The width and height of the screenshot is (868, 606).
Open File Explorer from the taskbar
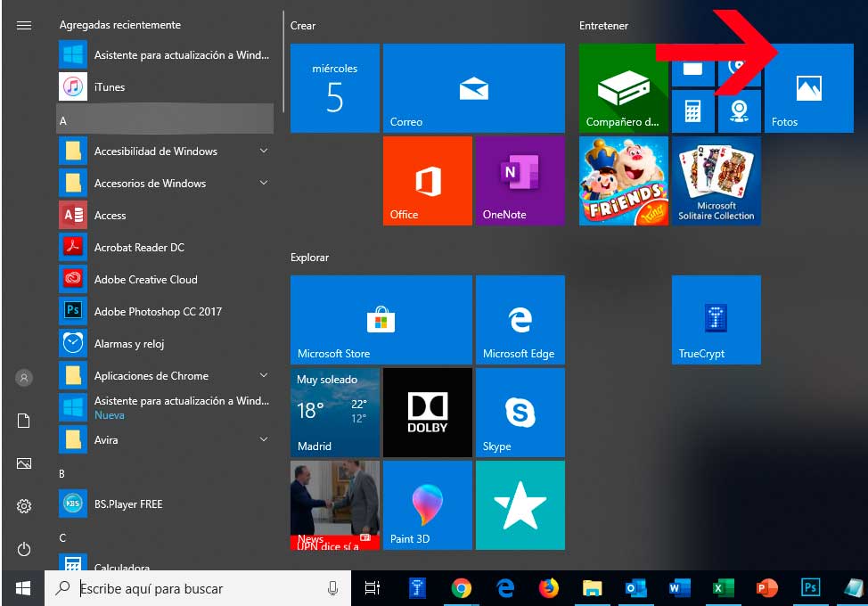[592, 588]
